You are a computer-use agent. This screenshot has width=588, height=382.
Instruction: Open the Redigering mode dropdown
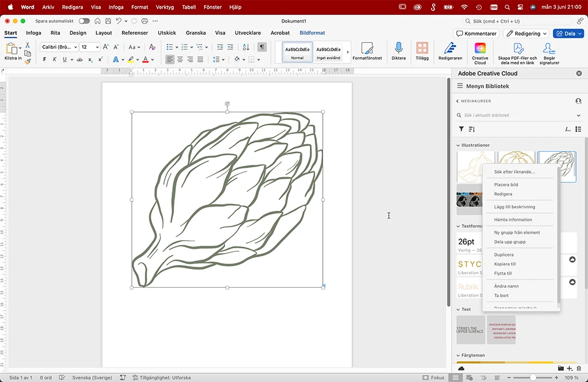point(526,34)
